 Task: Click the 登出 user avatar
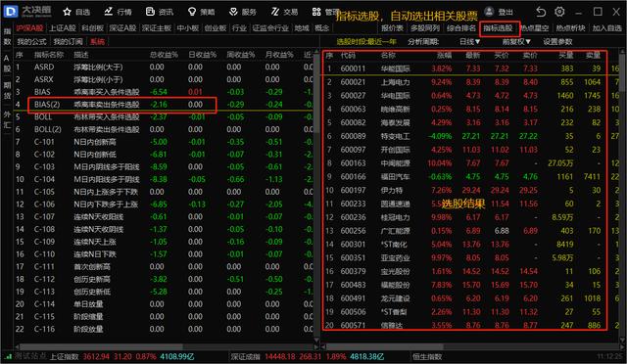click(x=489, y=11)
